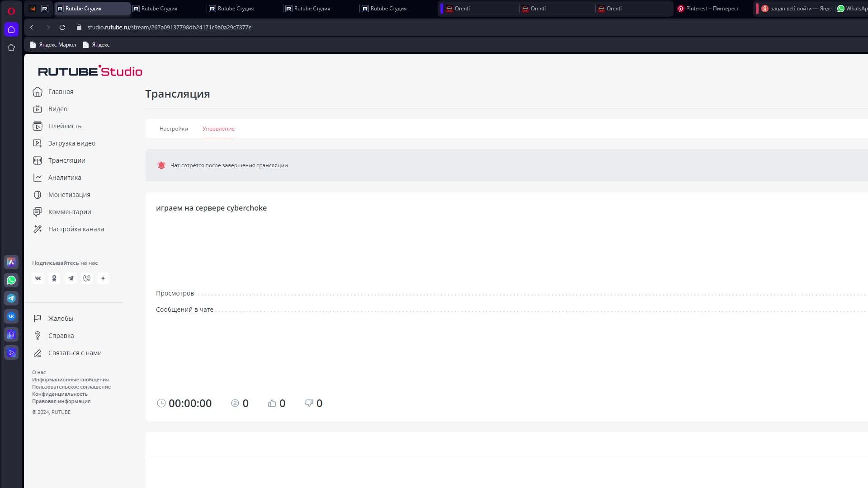Click the Настройка канала wand icon
The image size is (868, 488).
point(38,229)
